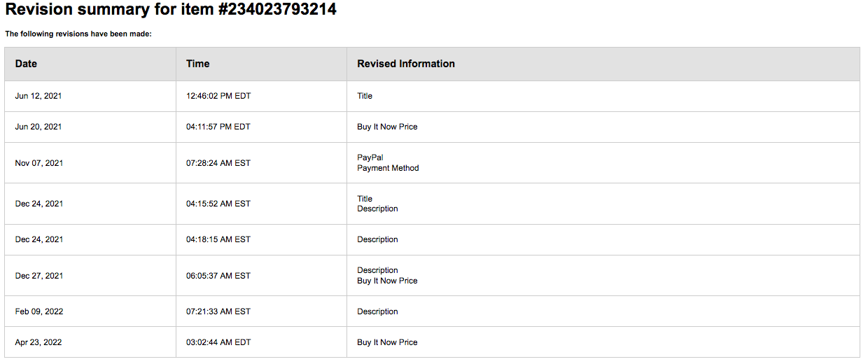The height and width of the screenshot is (364, 868).
Task: Select the Dec 27, 2021 date cell
Action: (90, 276)
